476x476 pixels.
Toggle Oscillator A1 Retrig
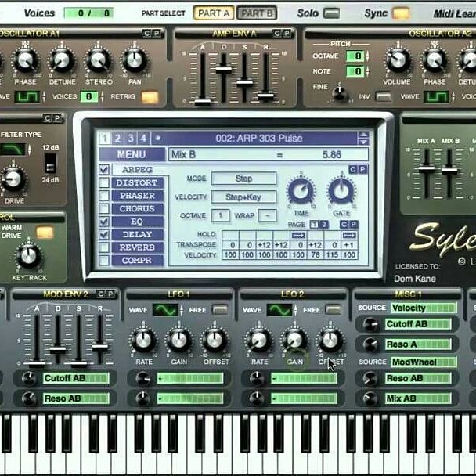[x=150, y=97]
